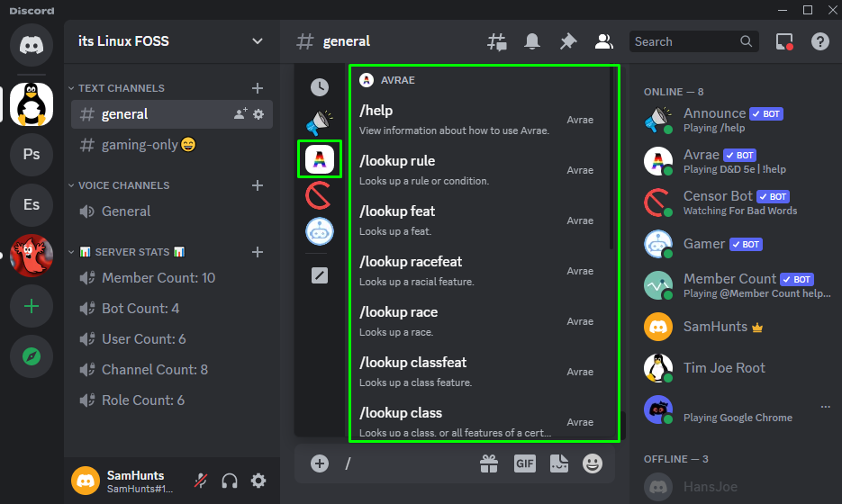Filter commands by Announce bot megaphone
Viewport: 842px width, 504px height.
(320, 123)
